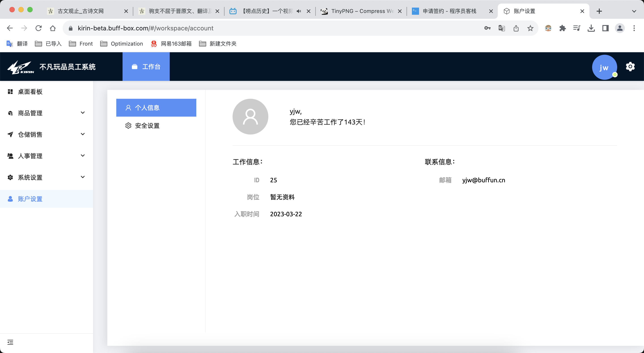This screenshot has height=353, width=644.
Task: Click the 系统设置 gear icon in sidebar
Action: tap(10, 177)
